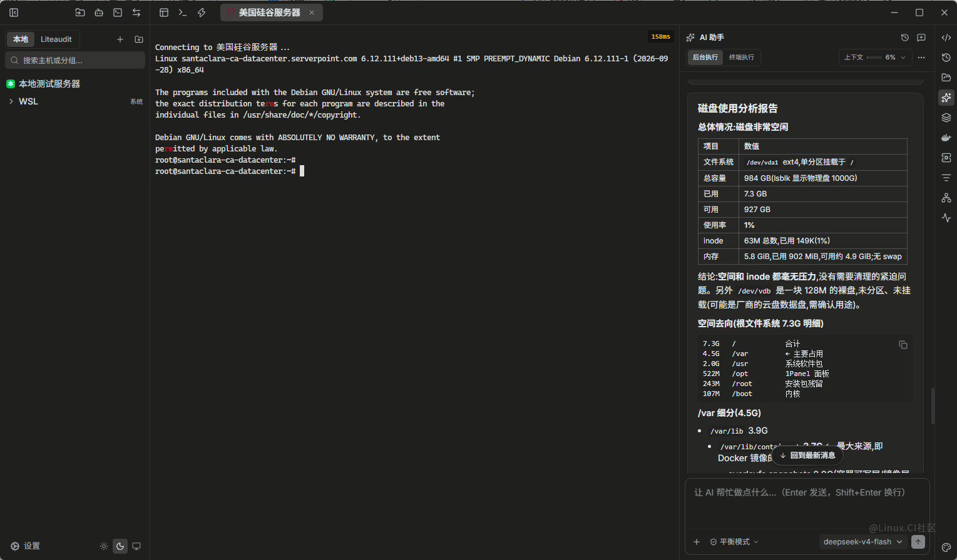Open the 平衡模式 dropdown

point(734,542)
